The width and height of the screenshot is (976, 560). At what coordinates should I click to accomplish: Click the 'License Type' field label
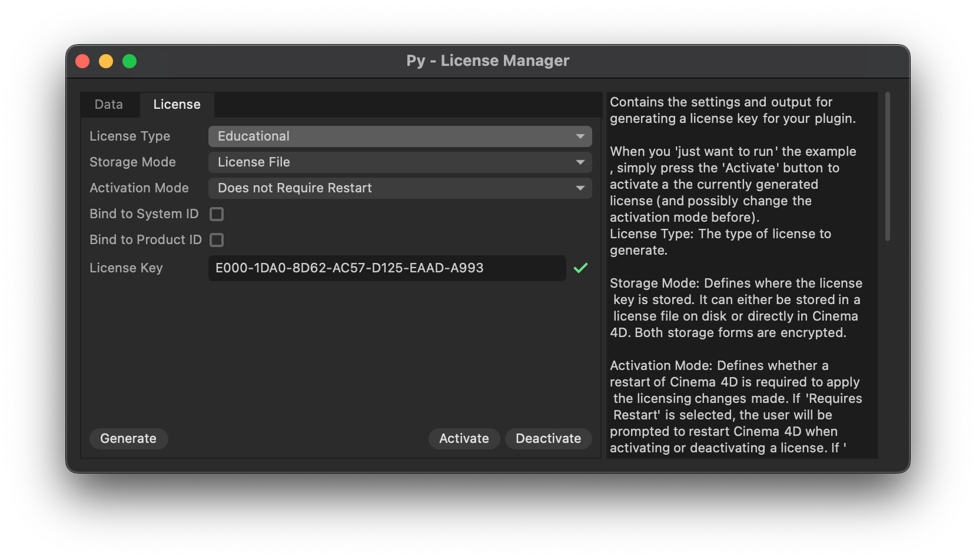(x=130, y=136)
